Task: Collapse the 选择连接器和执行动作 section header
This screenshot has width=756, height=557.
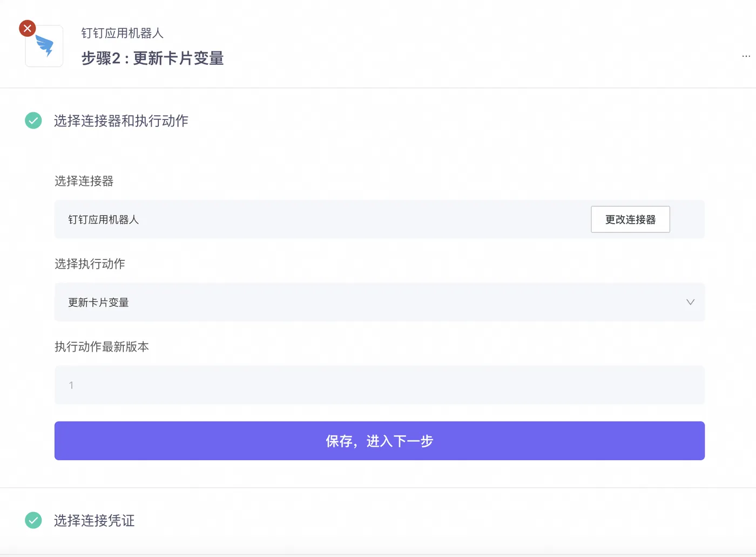Action: point(121,120)
